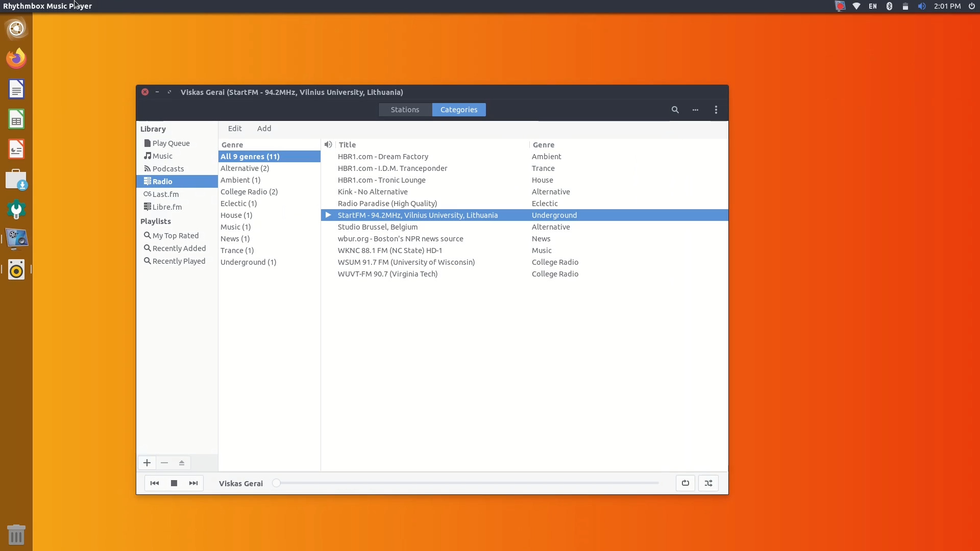This screenshot has height=551, width=980.
Task: Click the search icon in the header
Action: [675, 110]
